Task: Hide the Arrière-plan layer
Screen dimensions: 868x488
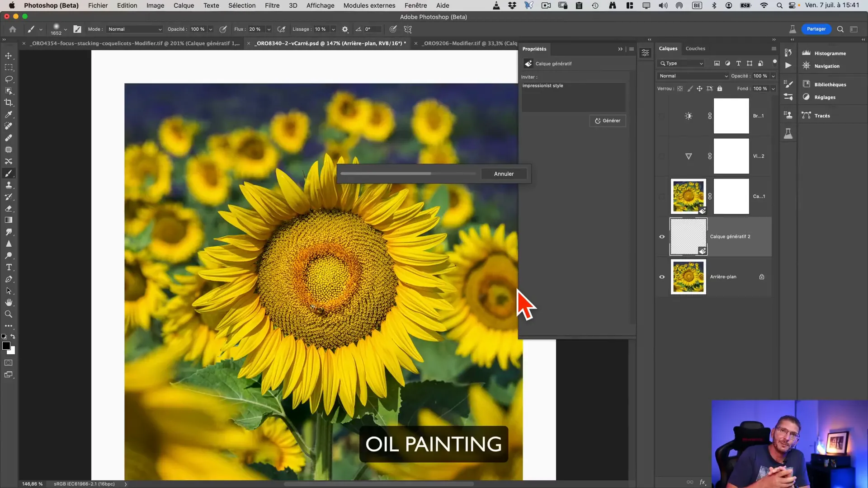Action: click(x=662, y=277)
